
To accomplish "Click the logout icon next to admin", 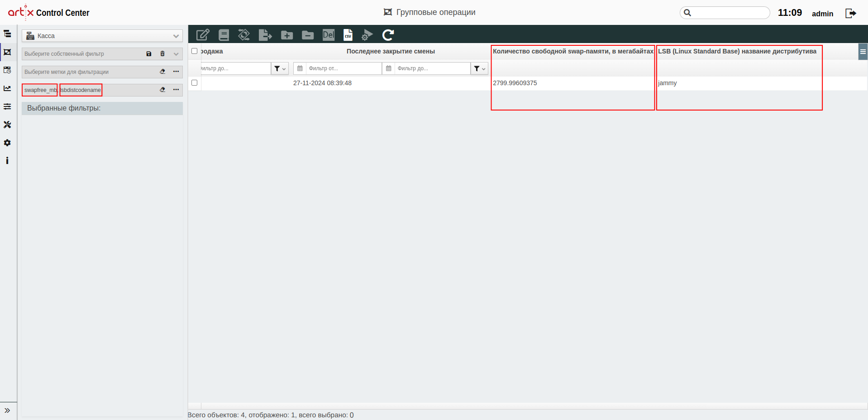I will (850, 13).
